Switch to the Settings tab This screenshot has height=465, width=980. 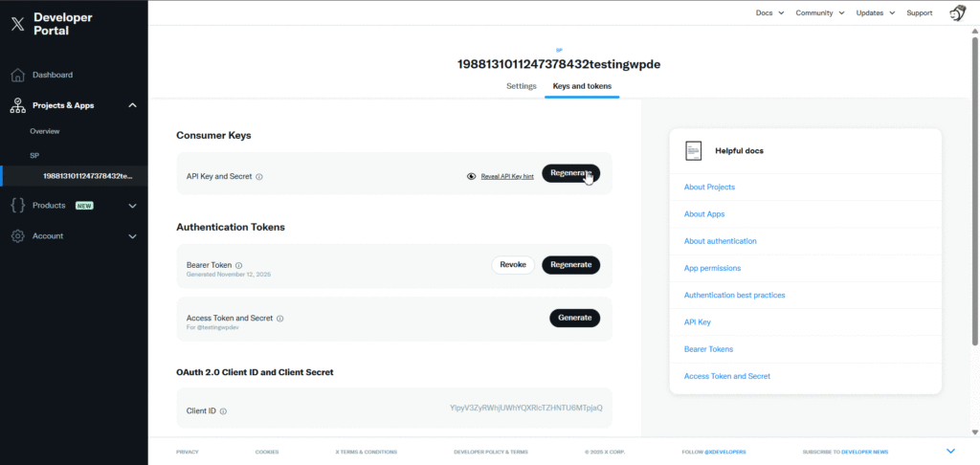(521, 86)
